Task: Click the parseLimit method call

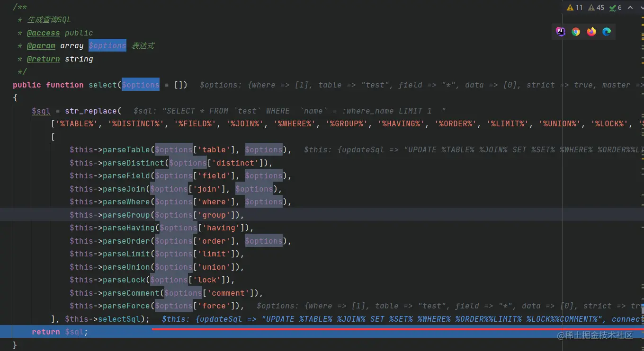Action: (126, 254)
